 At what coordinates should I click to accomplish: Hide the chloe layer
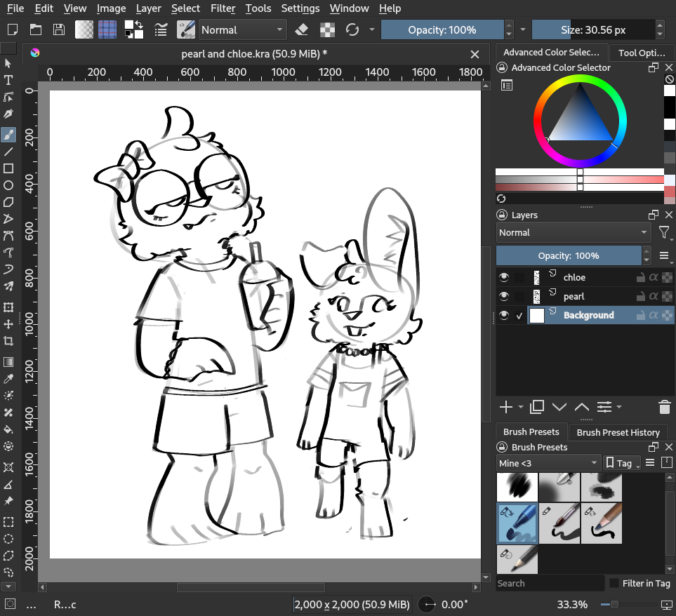(503, 276)
